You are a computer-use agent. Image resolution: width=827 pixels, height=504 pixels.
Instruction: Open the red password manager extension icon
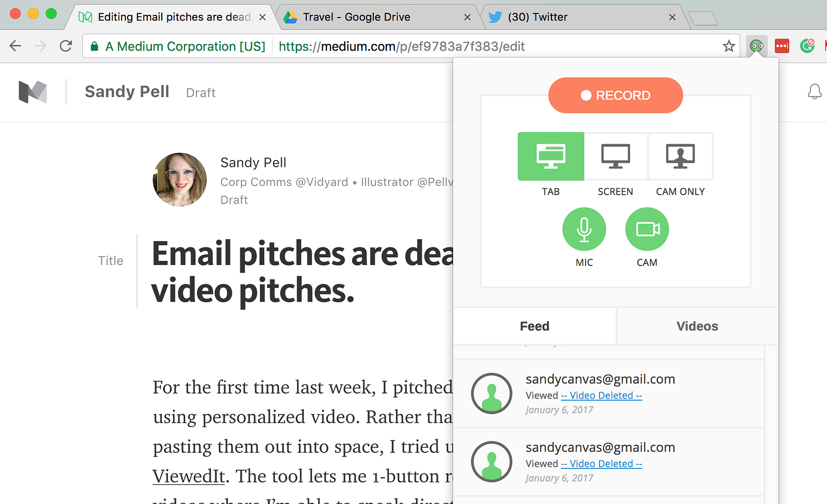782,46
